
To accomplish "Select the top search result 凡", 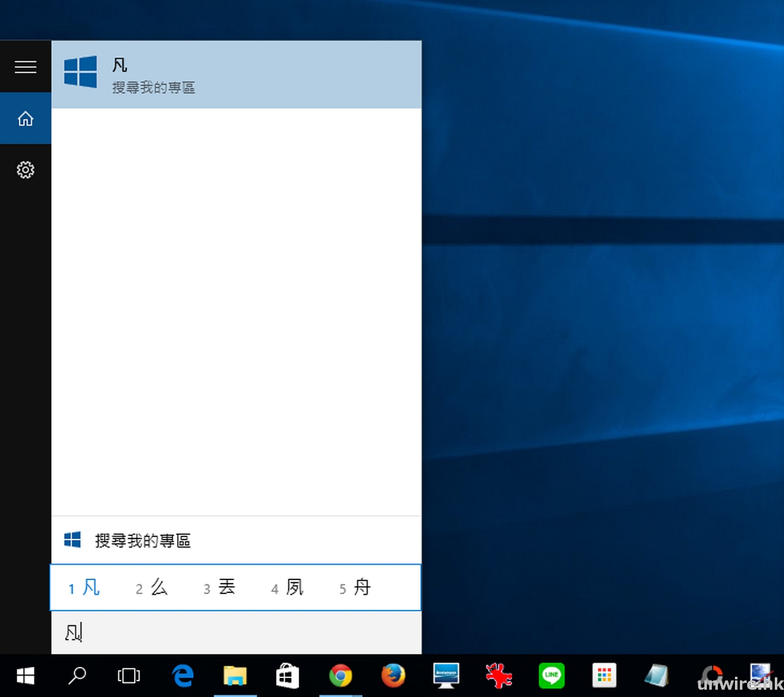I will click(x=236, y=75).
